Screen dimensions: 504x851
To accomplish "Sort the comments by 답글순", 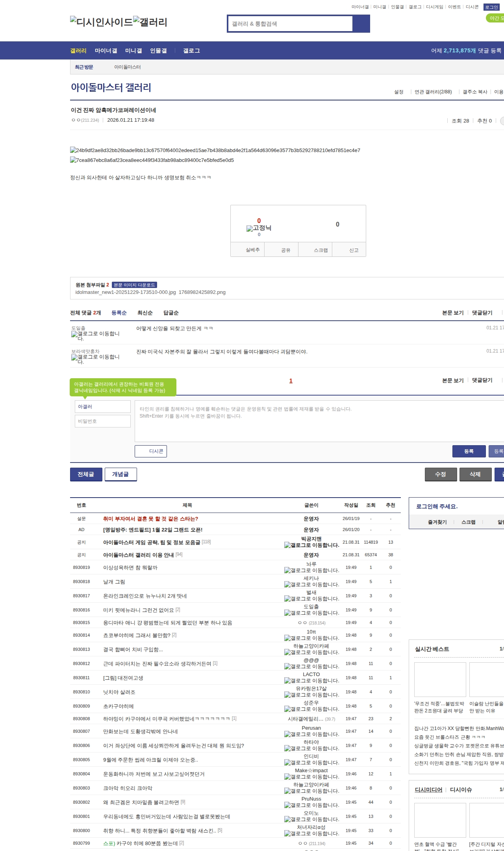I will (171, 313).
